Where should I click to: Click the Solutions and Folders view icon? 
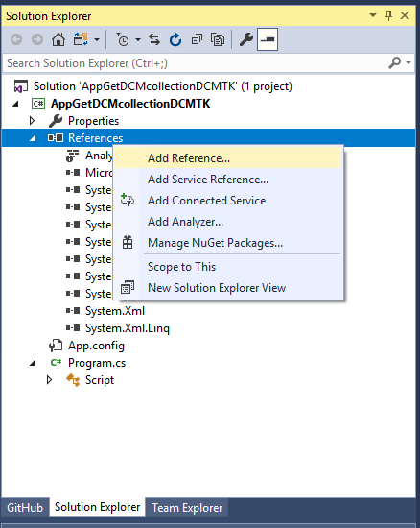pos(81,39)
